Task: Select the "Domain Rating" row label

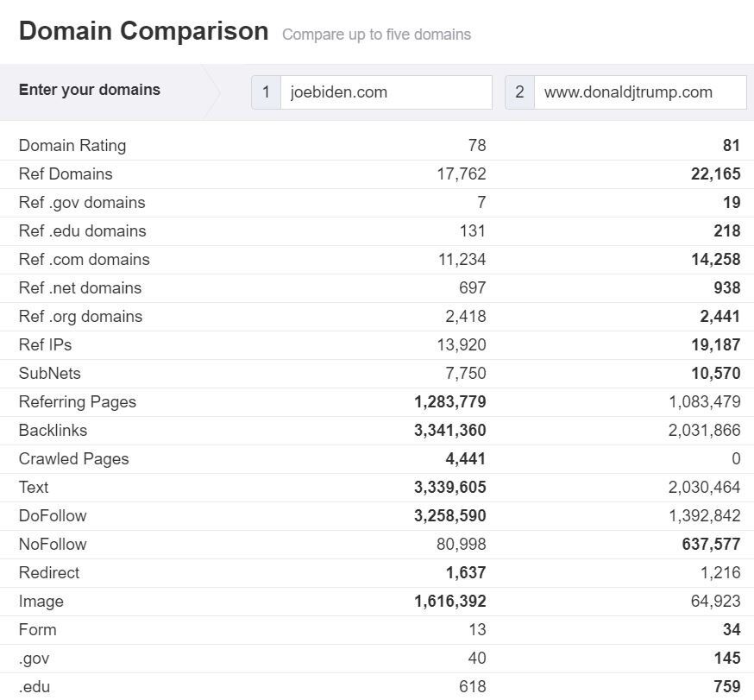Action: pos(72,145)
